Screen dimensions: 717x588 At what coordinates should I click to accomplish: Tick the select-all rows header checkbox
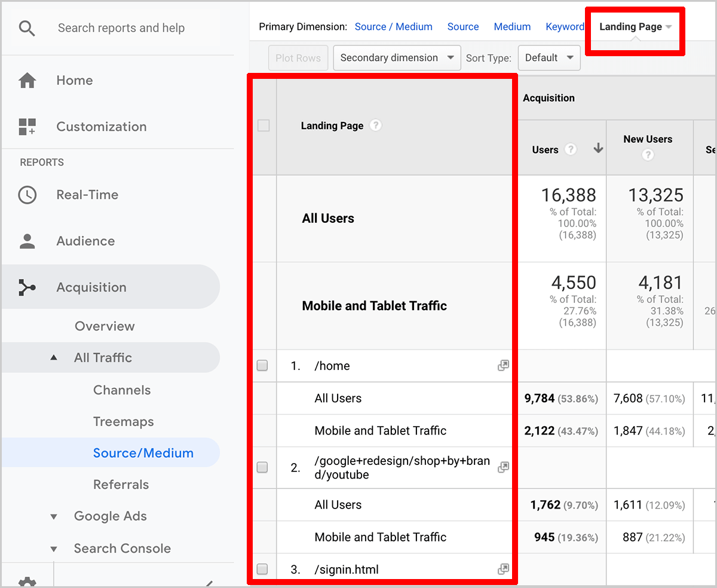(263, 125)
